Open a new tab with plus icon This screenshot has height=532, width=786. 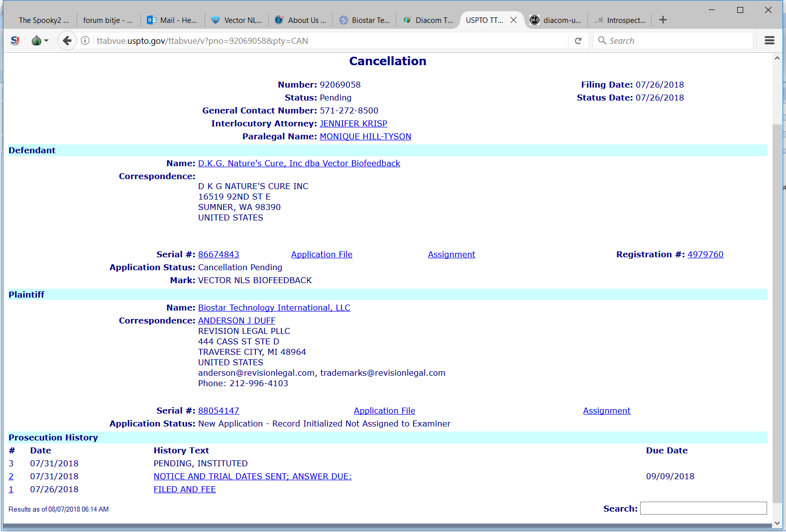663,20
